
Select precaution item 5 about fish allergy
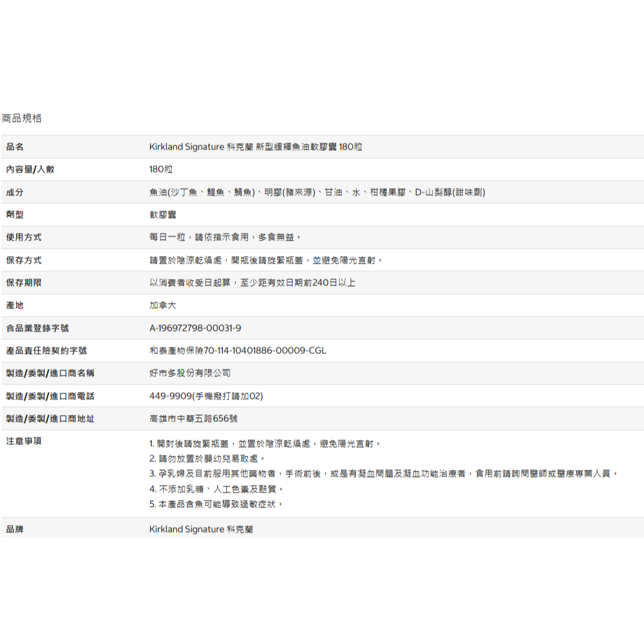coord(216,505)
